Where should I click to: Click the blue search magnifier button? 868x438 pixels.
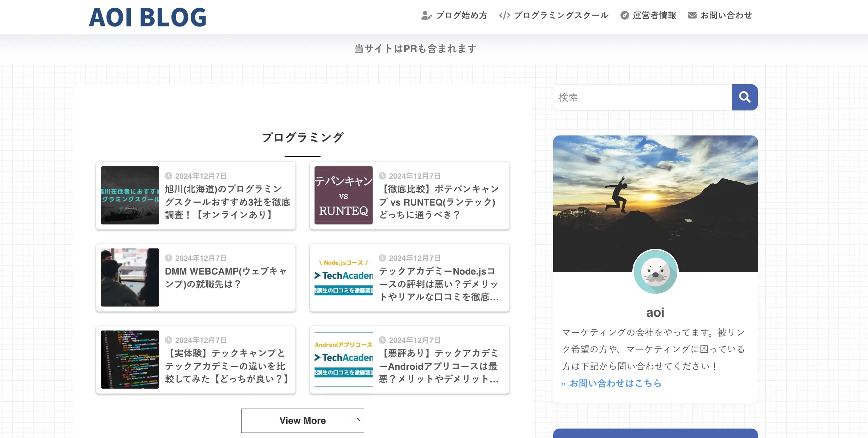(x=745, y=97)
